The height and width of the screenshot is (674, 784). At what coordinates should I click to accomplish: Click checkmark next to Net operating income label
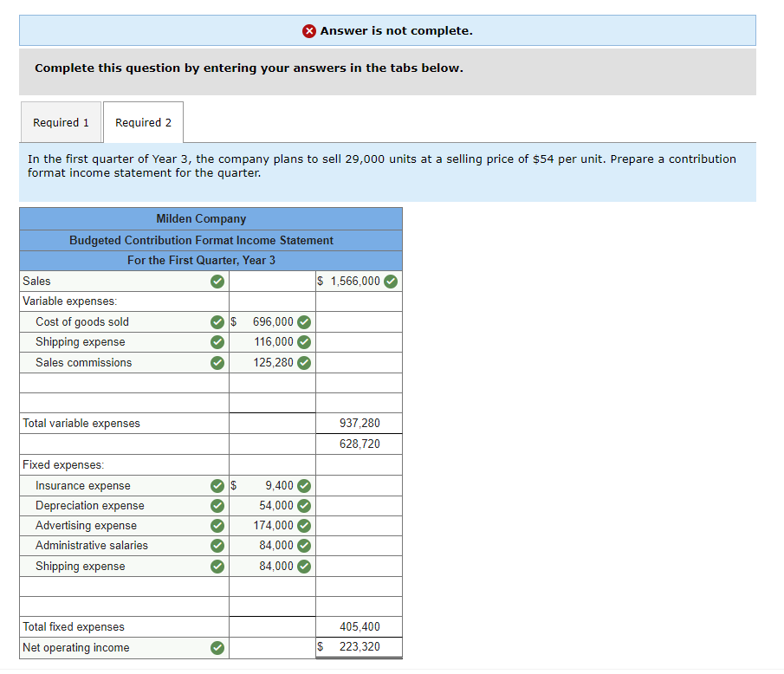pos(217,648)
